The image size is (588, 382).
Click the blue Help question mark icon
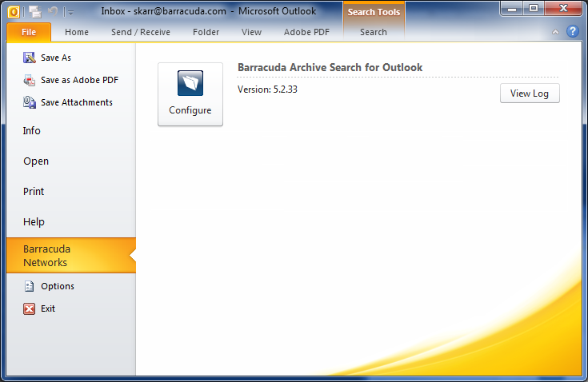(x=573, y=31)
